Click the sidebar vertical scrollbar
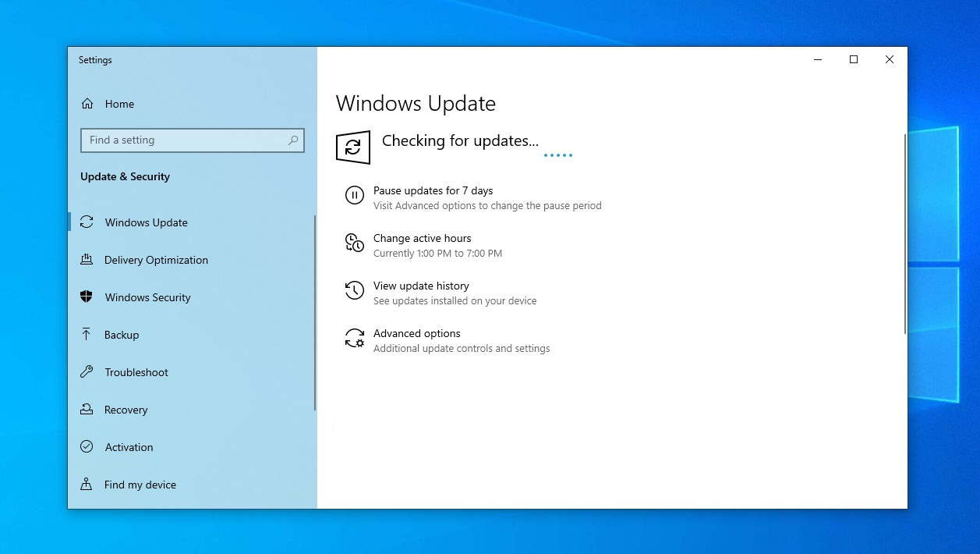 (315, 312)
